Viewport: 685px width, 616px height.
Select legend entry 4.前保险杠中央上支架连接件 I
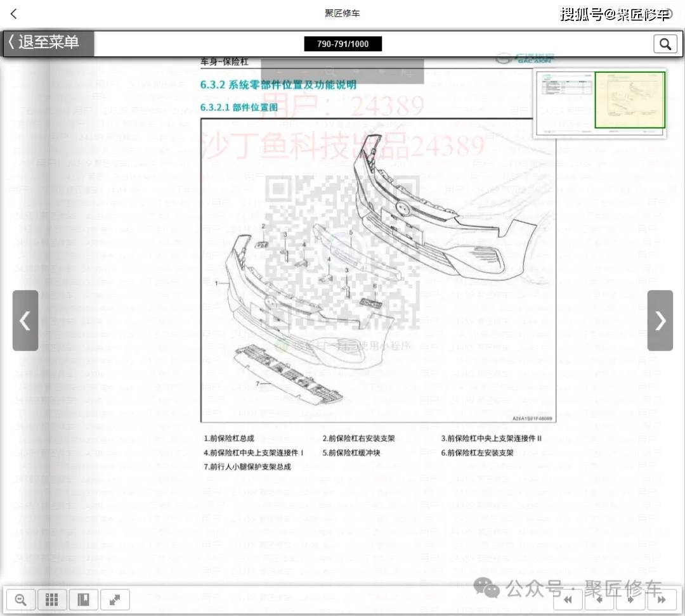(254, 452)
